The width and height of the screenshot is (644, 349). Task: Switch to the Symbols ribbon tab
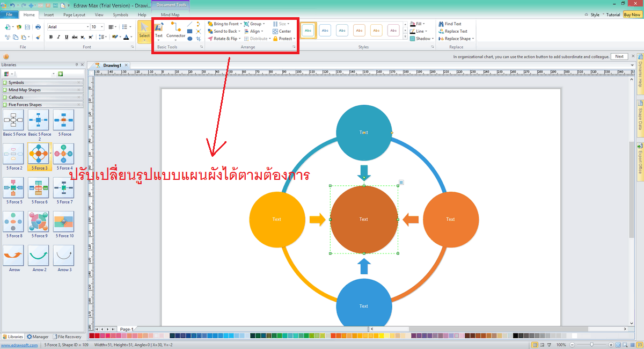(x=121, y=15)
